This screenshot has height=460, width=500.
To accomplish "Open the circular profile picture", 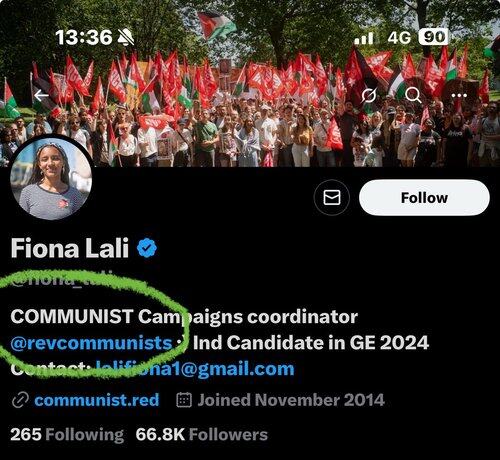I will point(51,178).
